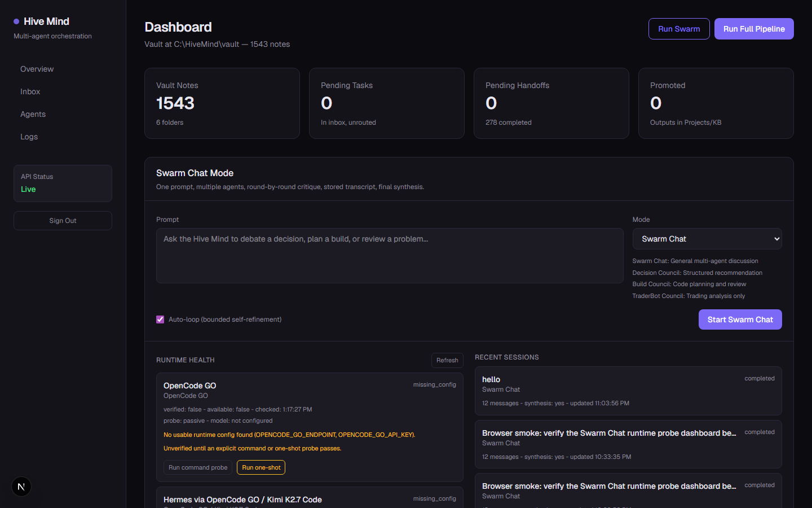Click Run one-shot for OpenCode GO
The height and width of the screenshot is (508, 812).
pyautogui.click(x=261, y=467)
